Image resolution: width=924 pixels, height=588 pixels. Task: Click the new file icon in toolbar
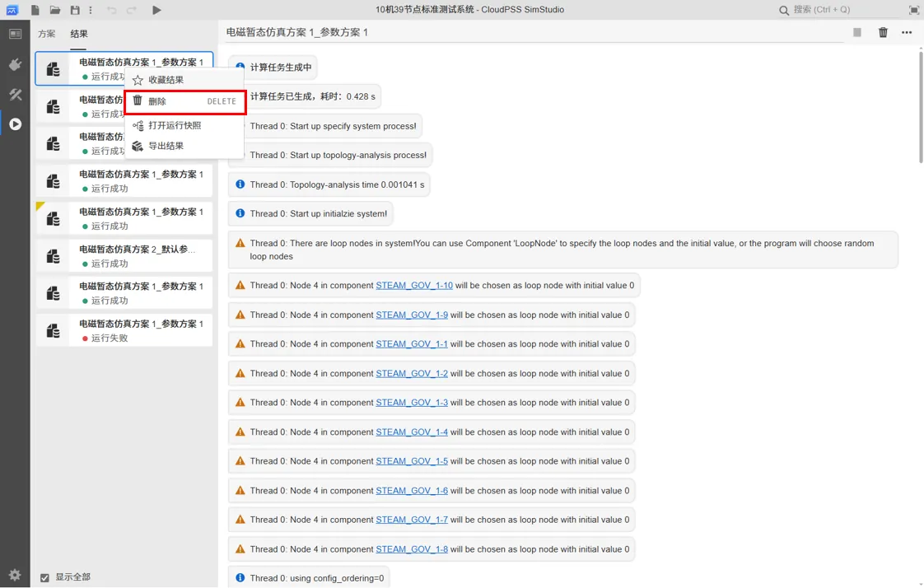click(x=35, y=10)
